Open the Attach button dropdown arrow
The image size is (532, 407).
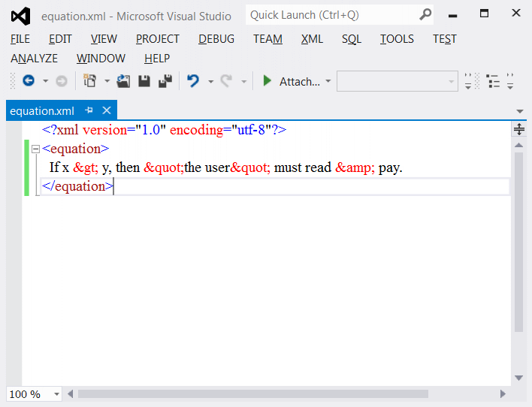coord(328,81)
